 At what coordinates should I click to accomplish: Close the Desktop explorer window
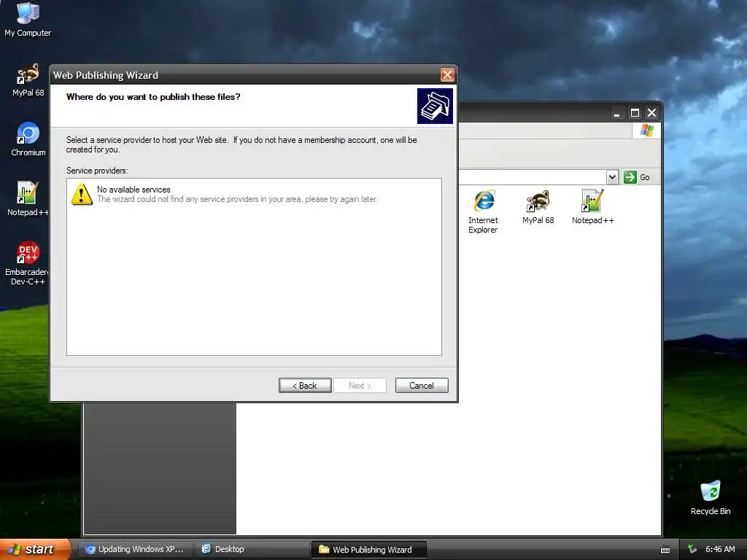click(651, 113)
